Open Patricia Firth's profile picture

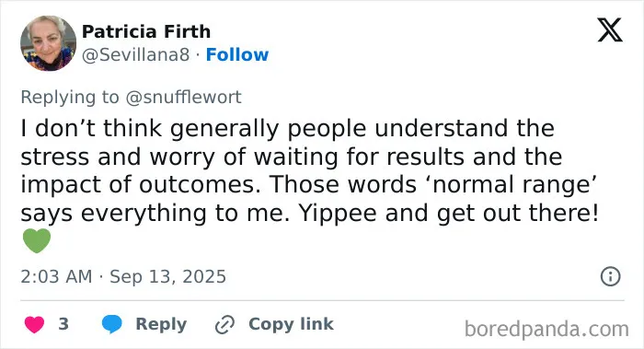pyautogui.click(x=48, y=43)
